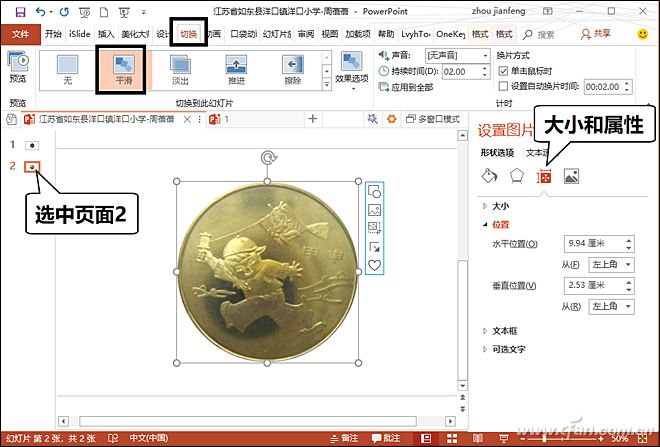The width and height of the screenshot is (660, 447).
Task: Click the vertical scrollbar down arrow
Action: [463, 386]
